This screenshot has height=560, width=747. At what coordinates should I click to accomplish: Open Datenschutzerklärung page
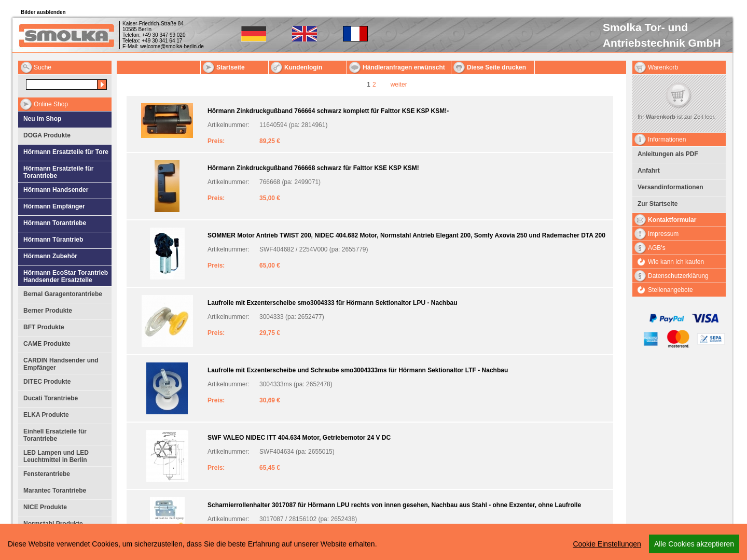tap(679, 276)
